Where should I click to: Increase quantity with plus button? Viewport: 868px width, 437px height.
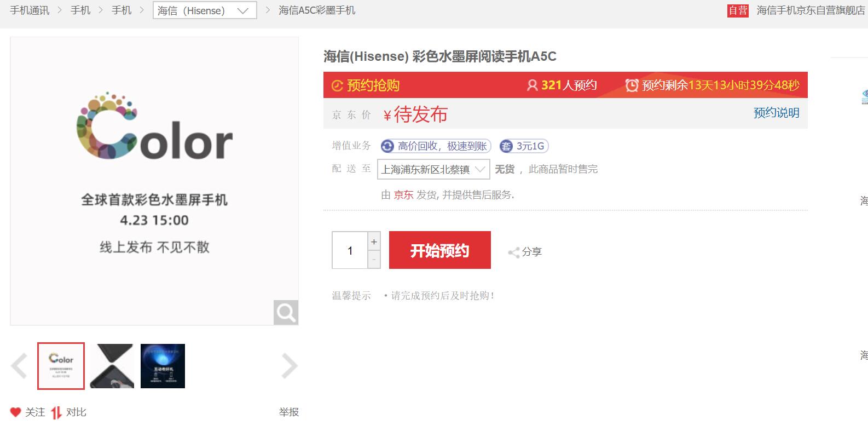pyautogui.click(x=374, y=242)
